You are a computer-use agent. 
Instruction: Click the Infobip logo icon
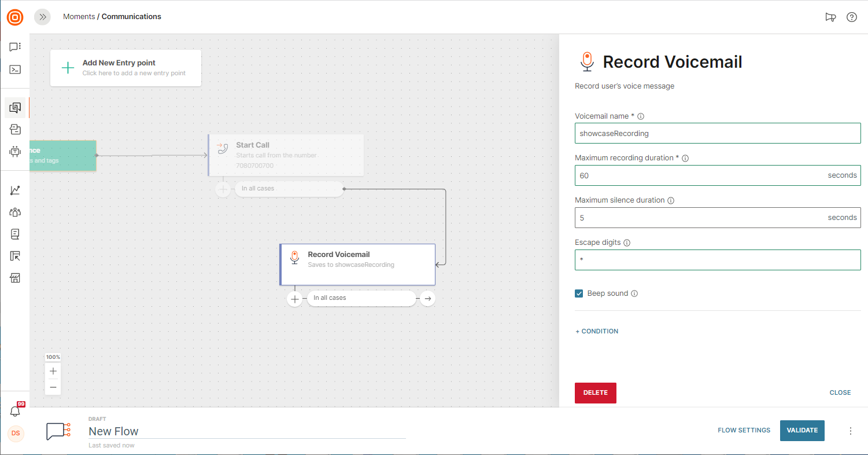(x=15, y=17)
